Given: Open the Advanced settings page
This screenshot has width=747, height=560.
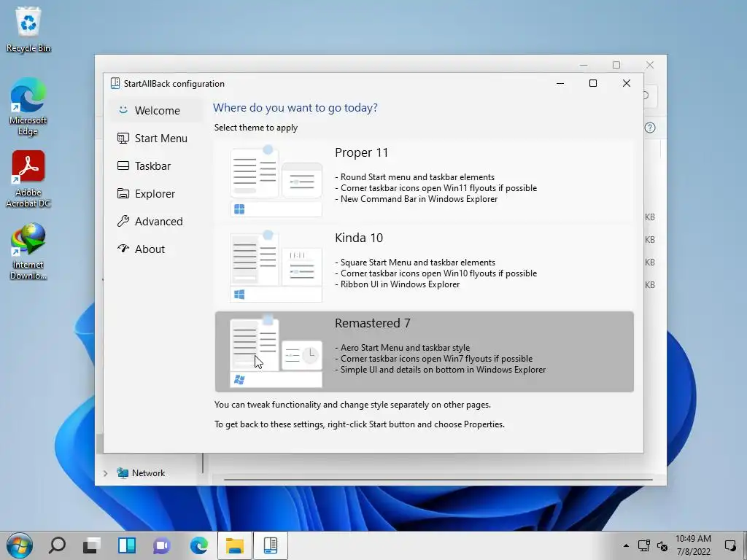Looking at the screenshot, I should [x=156, y=222].
